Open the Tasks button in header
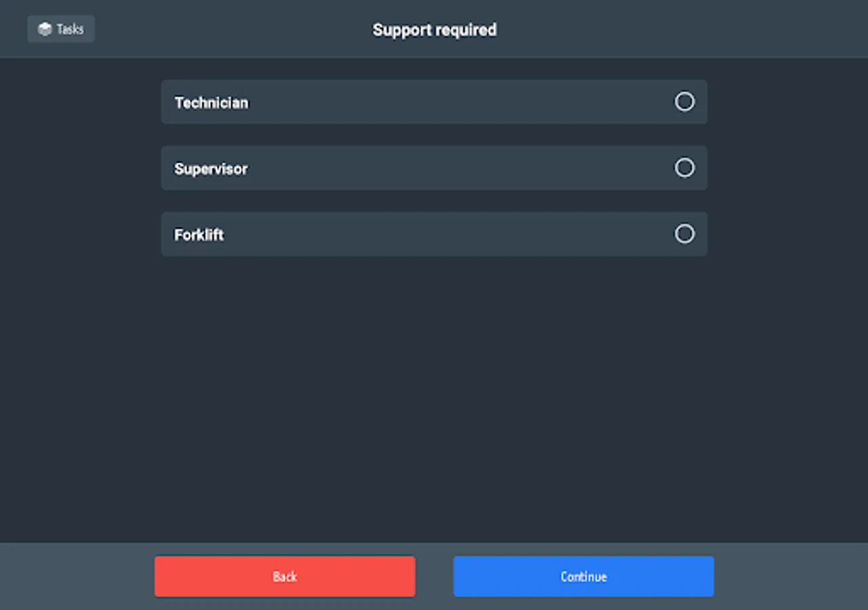The image size is (868, 610). click(61, 29)
